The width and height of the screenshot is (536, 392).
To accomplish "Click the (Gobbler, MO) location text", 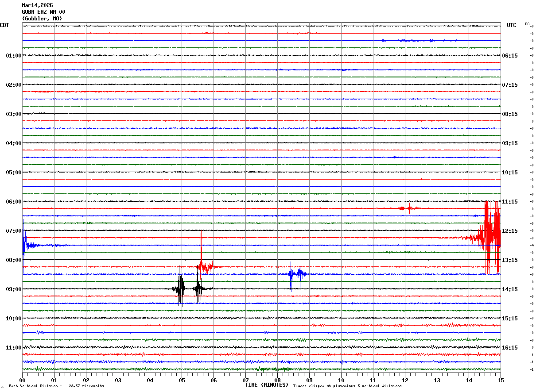I will 42,19.
